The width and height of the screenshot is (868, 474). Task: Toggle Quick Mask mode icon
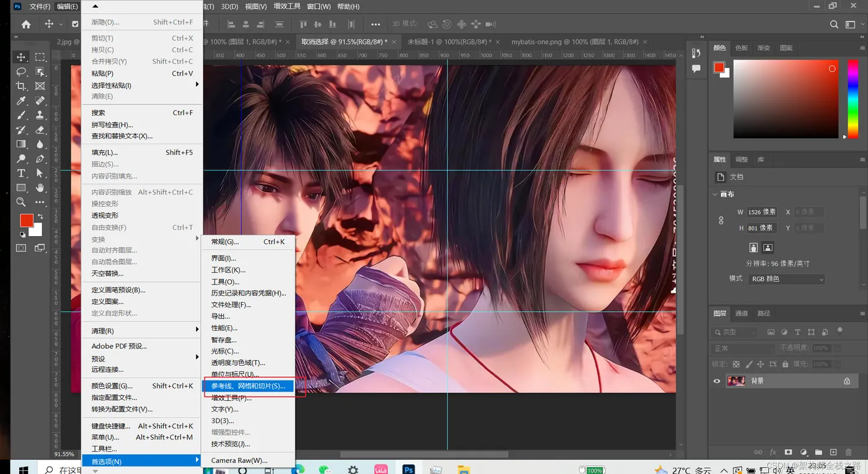click(x=21, y=248)
